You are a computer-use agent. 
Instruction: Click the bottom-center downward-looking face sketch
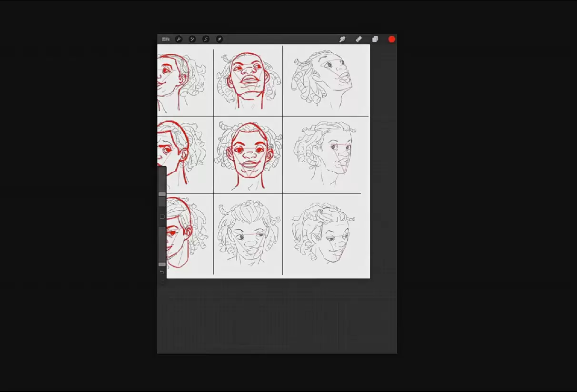tap(248, 235)
